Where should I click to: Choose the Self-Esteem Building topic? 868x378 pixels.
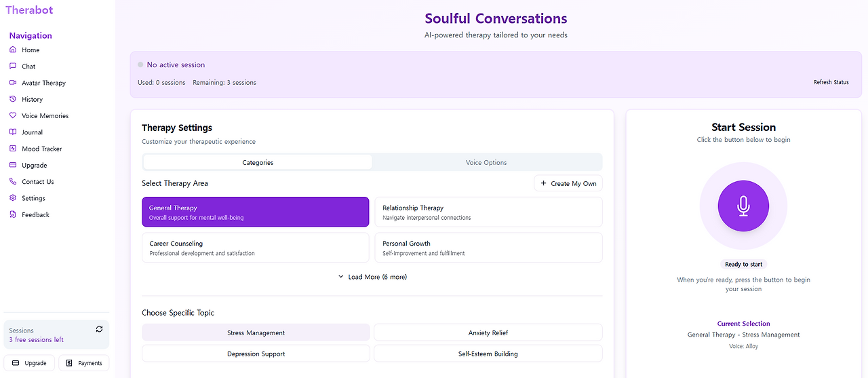488,354
